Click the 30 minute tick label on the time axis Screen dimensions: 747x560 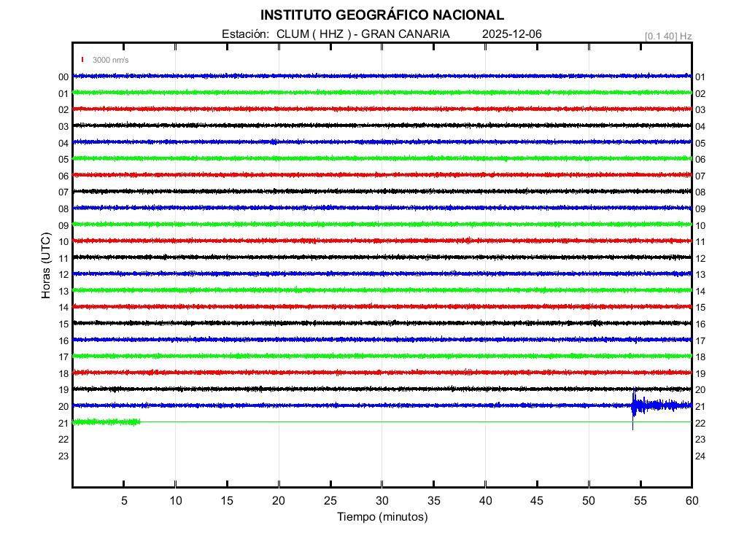(x=382, y=500)
